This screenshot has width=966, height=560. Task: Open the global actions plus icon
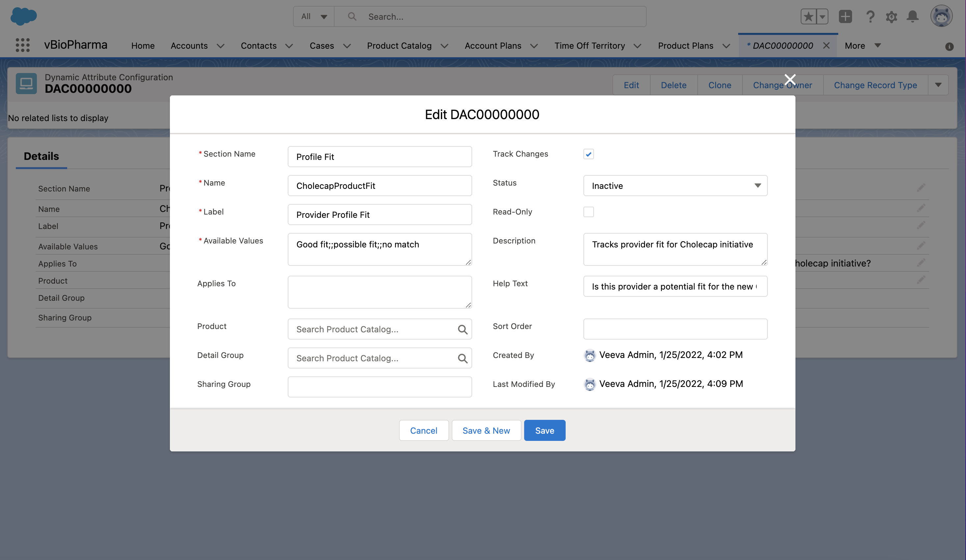[x=845, y=16]
